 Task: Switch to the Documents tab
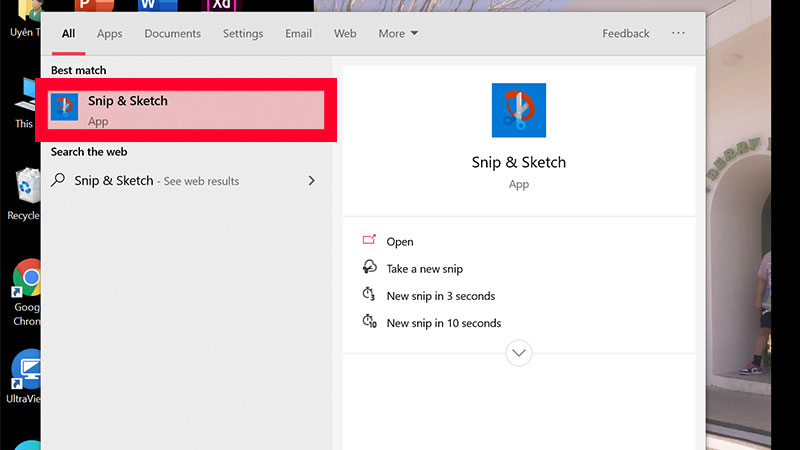[172, 33]
